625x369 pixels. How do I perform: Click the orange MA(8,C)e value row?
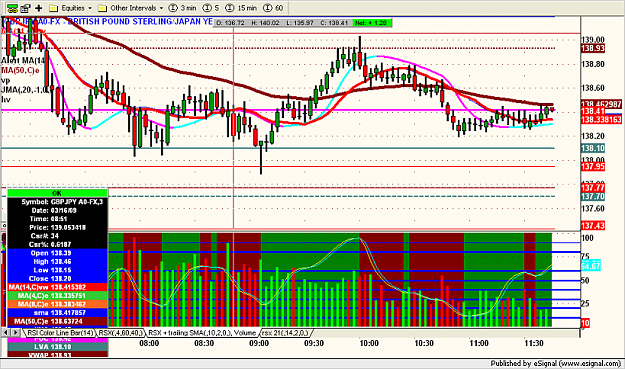57,304
